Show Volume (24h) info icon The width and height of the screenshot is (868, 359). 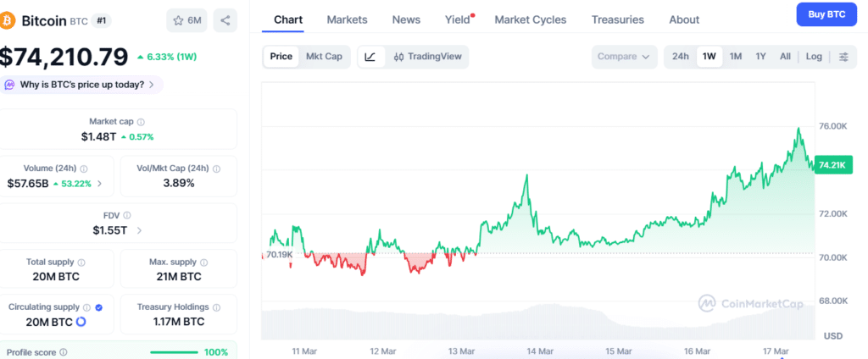coord(84,168)
